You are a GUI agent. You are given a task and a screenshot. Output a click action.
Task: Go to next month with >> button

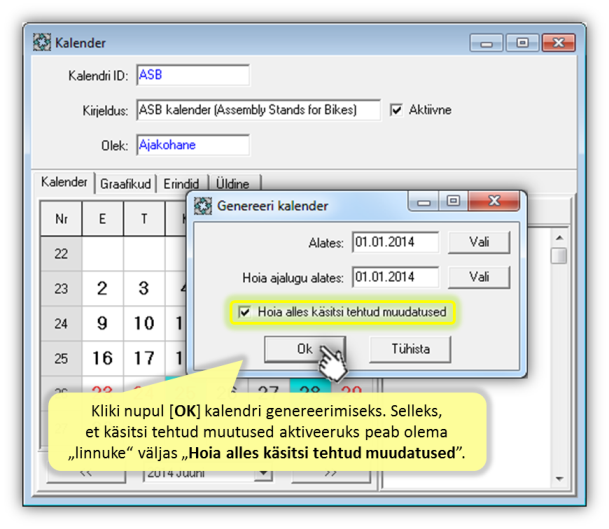(x=331, y=474)
